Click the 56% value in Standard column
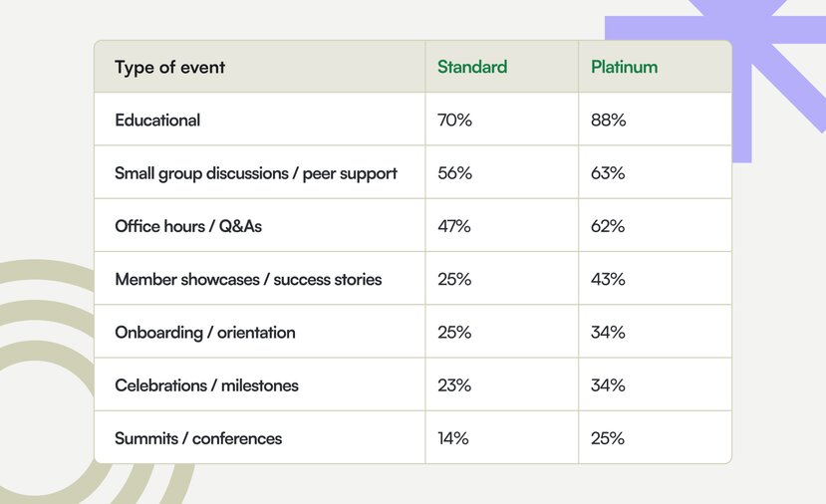 (x=454, y=173)
